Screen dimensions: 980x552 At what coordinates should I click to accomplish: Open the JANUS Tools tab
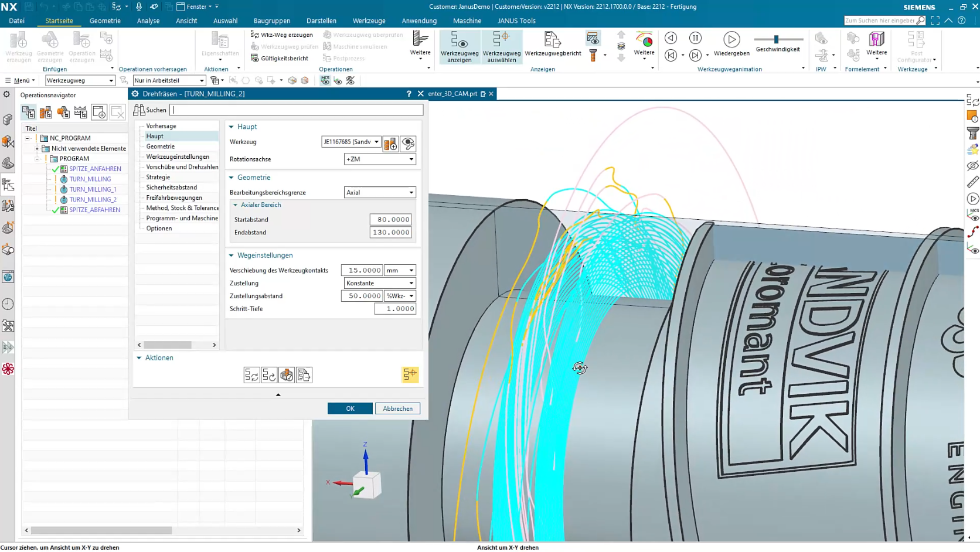[516, 21]
